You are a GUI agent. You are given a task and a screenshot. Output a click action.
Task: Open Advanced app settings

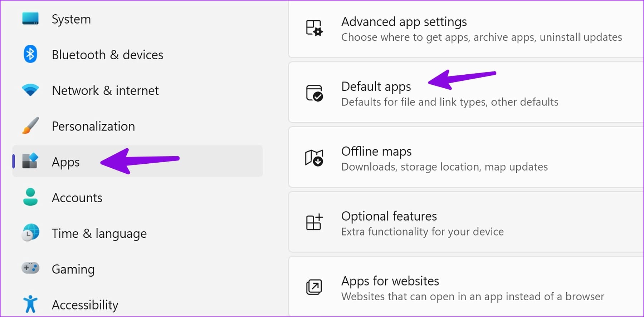(x=404, y=22)
